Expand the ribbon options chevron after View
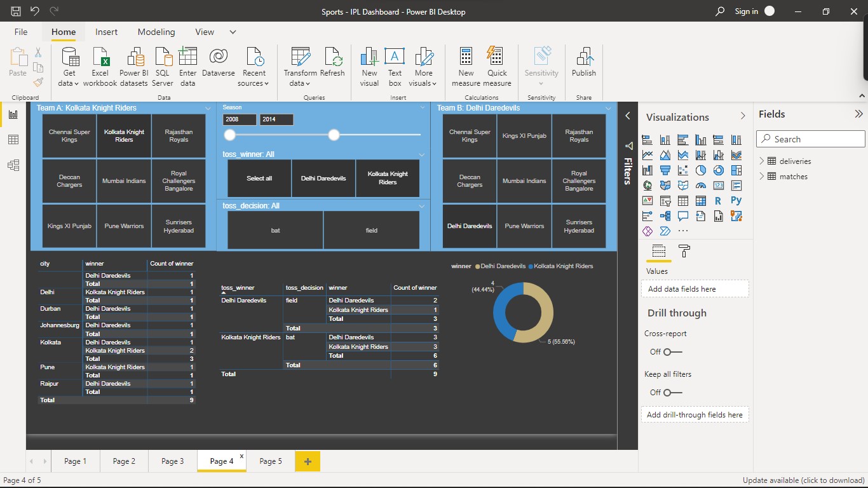Image resolution: width=868 pixels, height=488 pixels. click(x=233, y=32)
